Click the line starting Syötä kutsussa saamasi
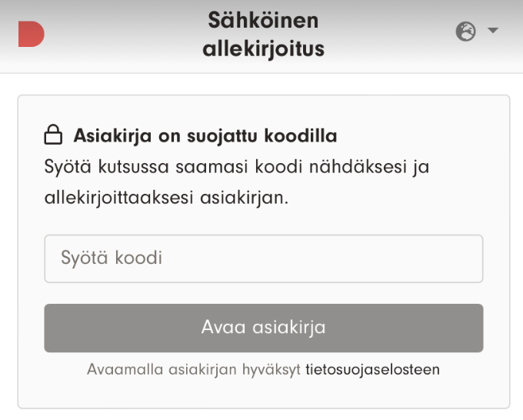The height and width of the screenshot is (420, 523). (236, 166)
